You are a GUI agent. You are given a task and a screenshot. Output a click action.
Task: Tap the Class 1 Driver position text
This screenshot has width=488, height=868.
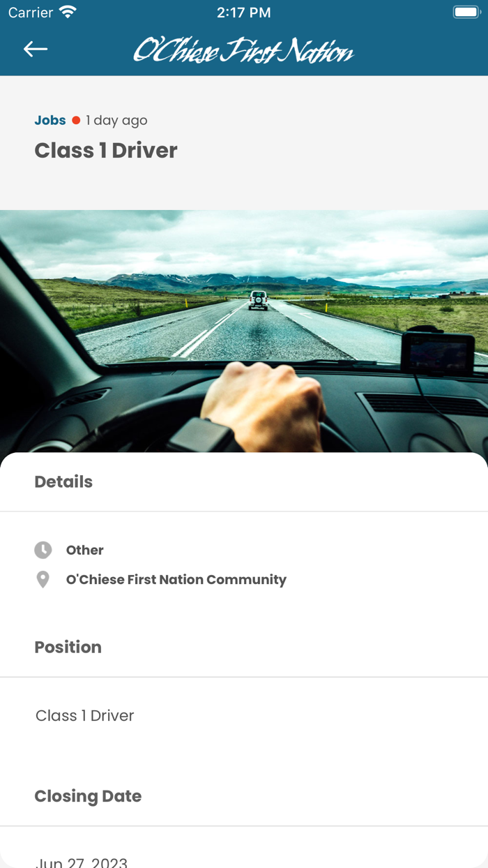point(85,716)
